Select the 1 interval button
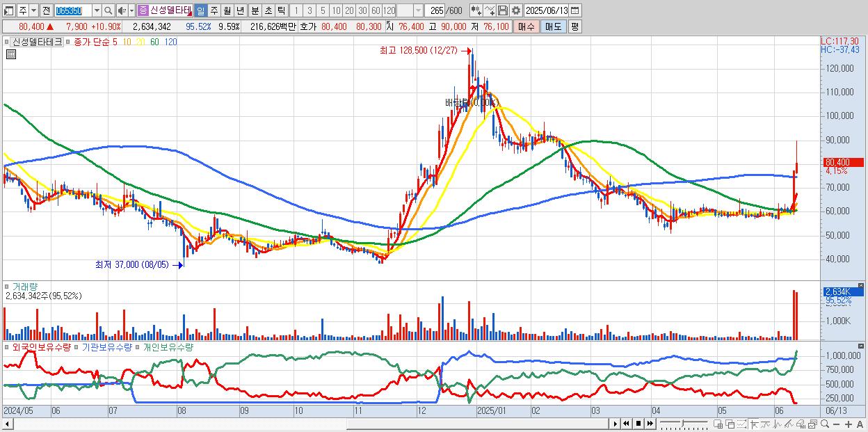The image size is (868, 432). tap(296, 10)
